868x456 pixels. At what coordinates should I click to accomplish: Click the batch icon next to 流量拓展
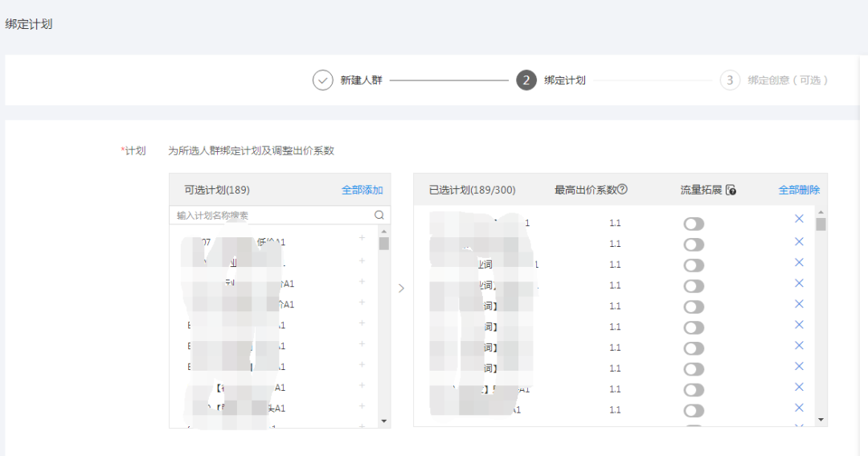(731, 191)
